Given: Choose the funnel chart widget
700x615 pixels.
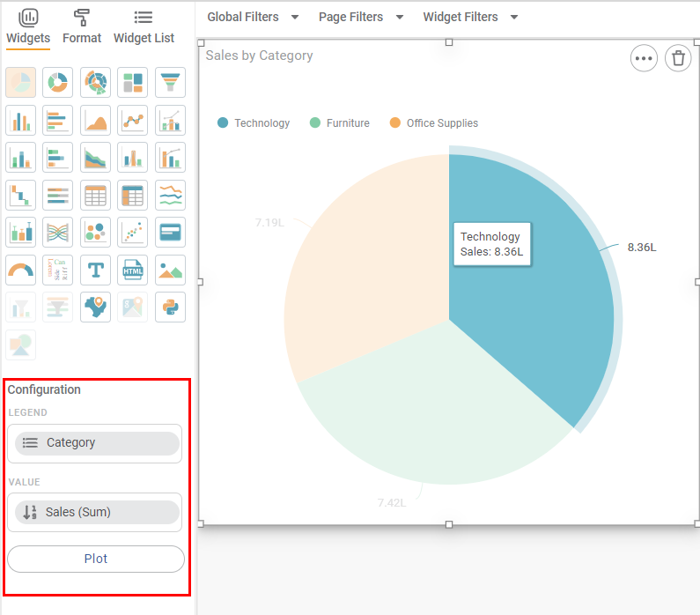Looking at the screenshot, I should coord(170,83).
